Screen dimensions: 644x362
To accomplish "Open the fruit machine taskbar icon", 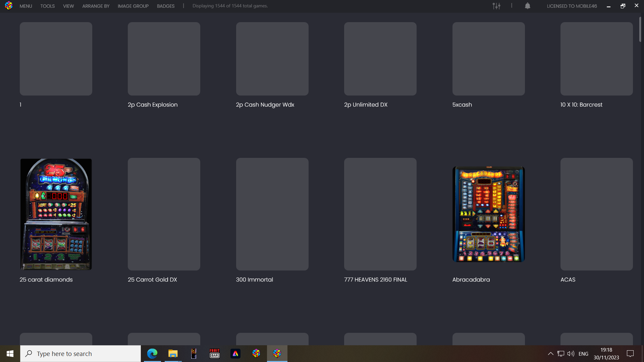I will click(x=194, y=354).
